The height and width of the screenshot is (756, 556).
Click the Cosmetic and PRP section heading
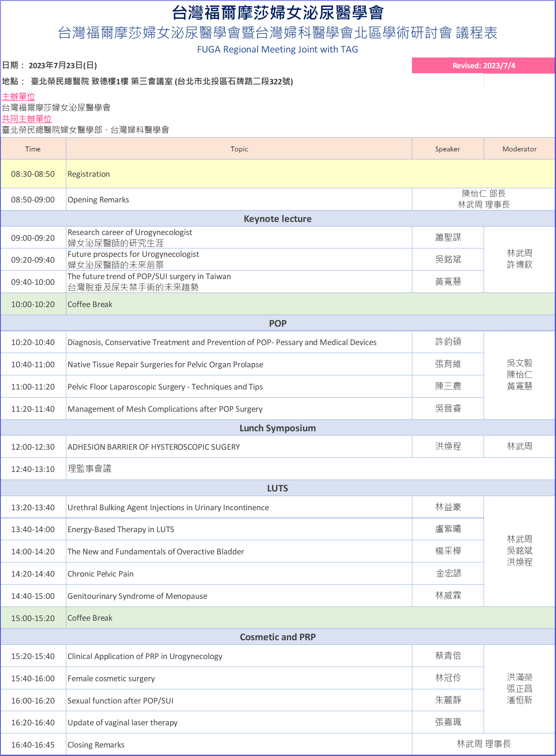click(277, 637)
